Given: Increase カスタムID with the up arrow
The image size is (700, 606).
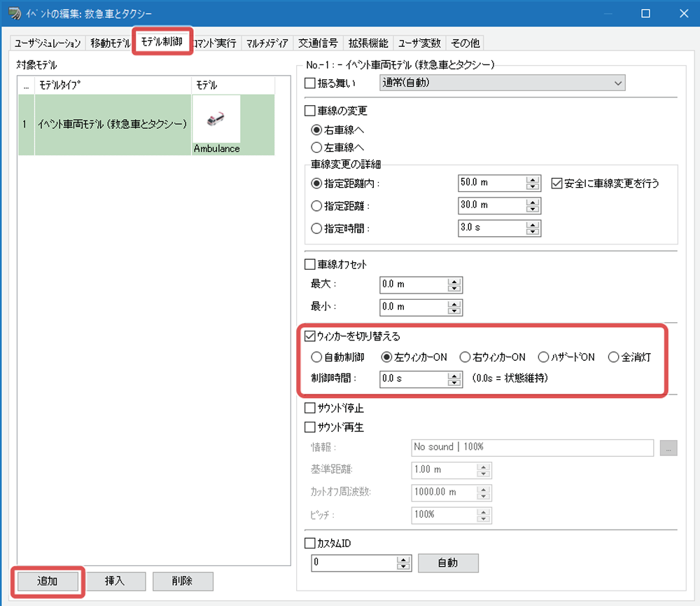Looking at the screenshot, I should [x=403, y=560].
